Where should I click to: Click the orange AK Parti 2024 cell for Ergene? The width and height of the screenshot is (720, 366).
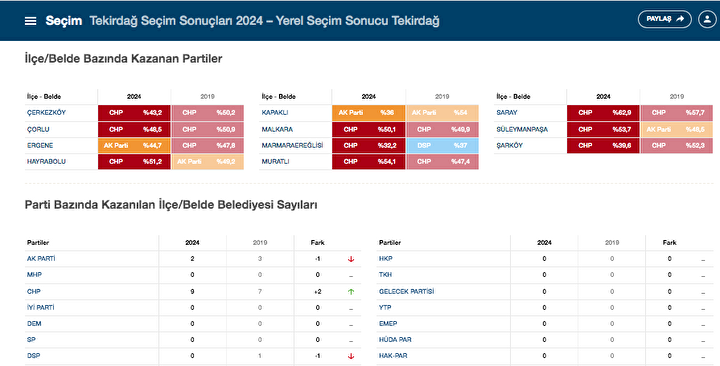tap(134, 146)
